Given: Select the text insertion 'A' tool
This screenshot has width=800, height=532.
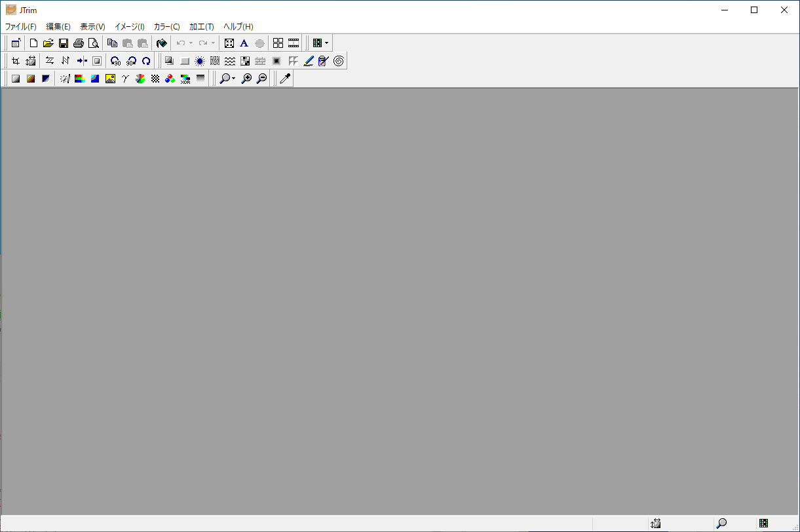Looking at the screenshot, I should (x=244, y=43).
